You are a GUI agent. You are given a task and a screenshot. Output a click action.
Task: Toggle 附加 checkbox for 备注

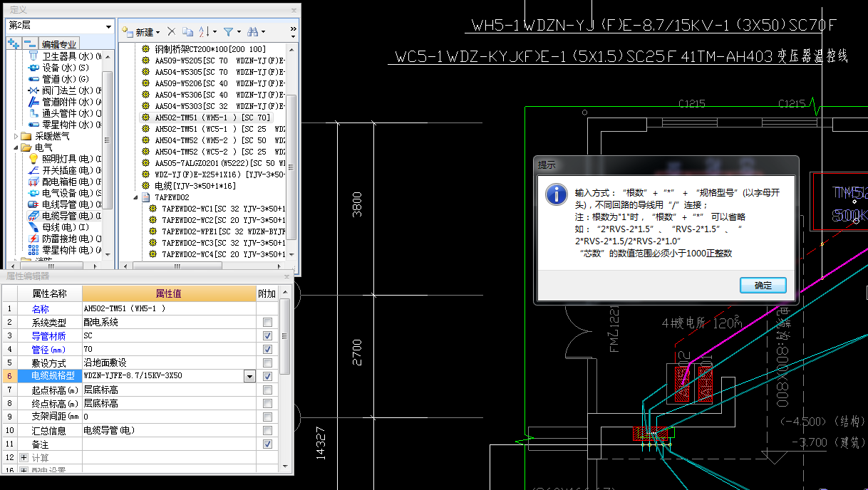coord(267,444)
